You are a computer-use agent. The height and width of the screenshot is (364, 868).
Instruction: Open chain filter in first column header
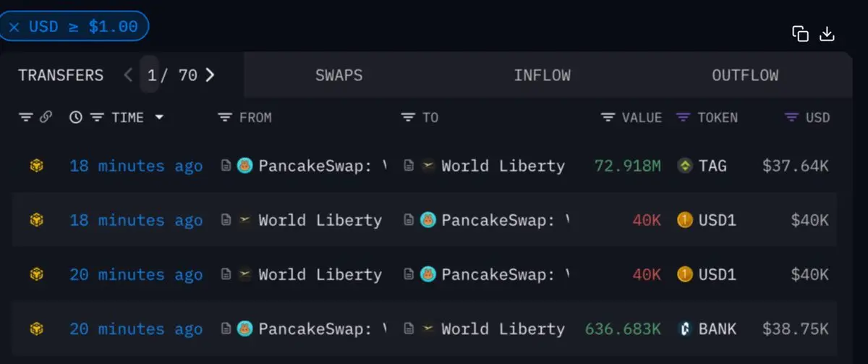click(x=25, y=117)
